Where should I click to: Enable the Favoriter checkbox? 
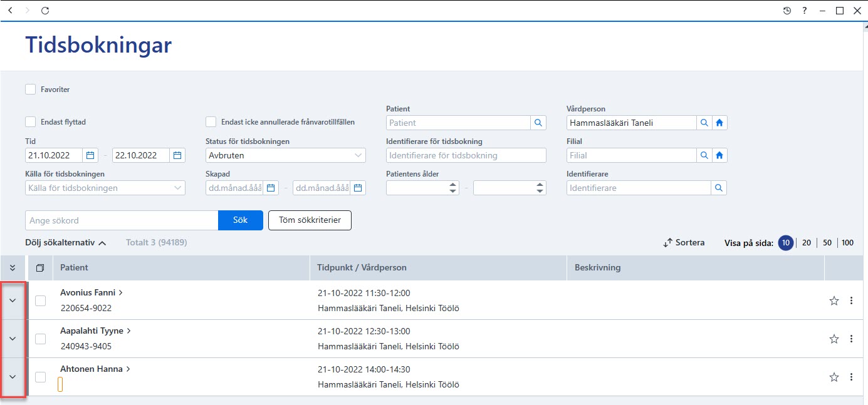click(x=30, y=90)
